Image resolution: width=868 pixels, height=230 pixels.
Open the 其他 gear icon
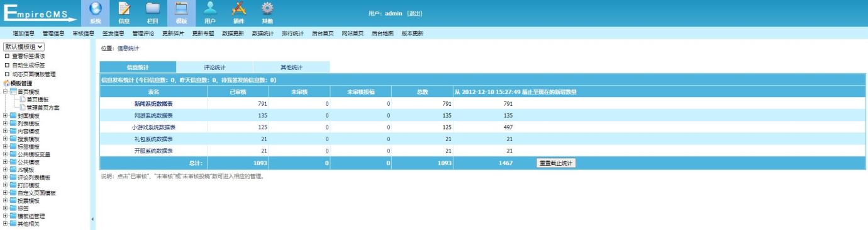[267, 9]
